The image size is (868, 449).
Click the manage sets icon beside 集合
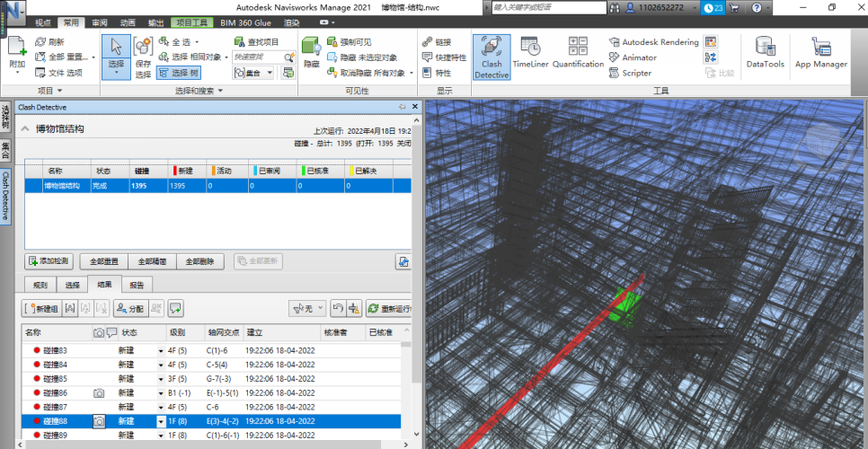click(x=288, y=73)
